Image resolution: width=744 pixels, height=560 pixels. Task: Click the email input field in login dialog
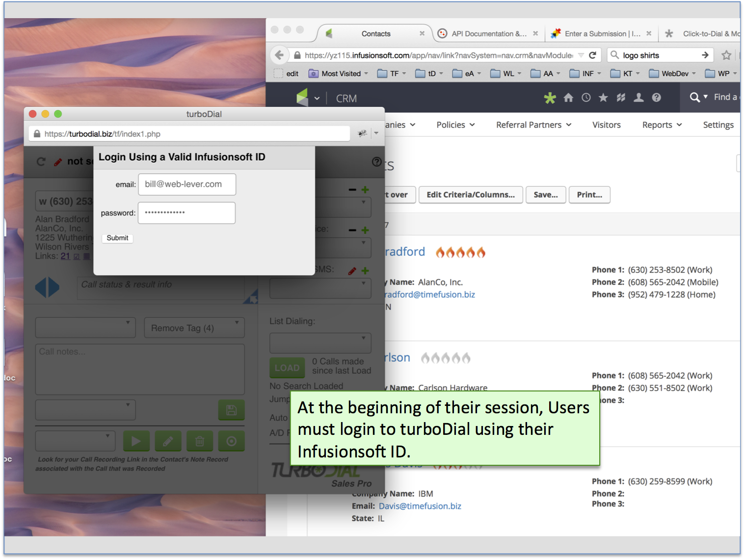click(187, 184)
